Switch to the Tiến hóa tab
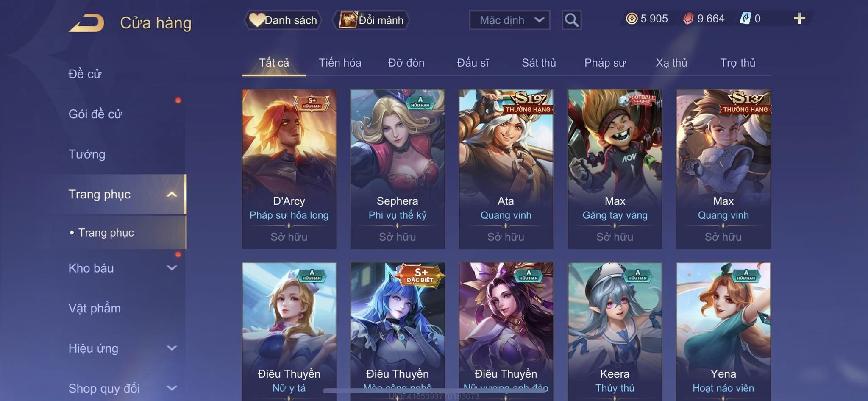Screen dimensions: 868x401 (340, 63)
